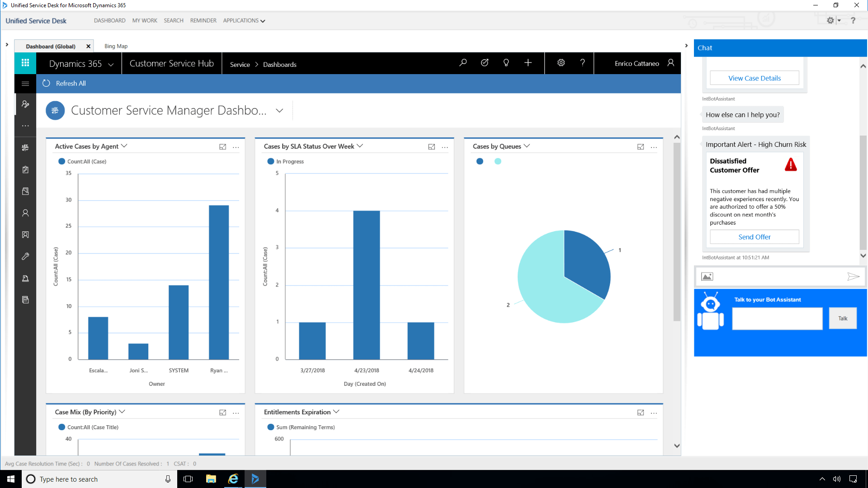Click the send arrow icon in chat
The height and width of the screenshot is (488, 868).
853,277
